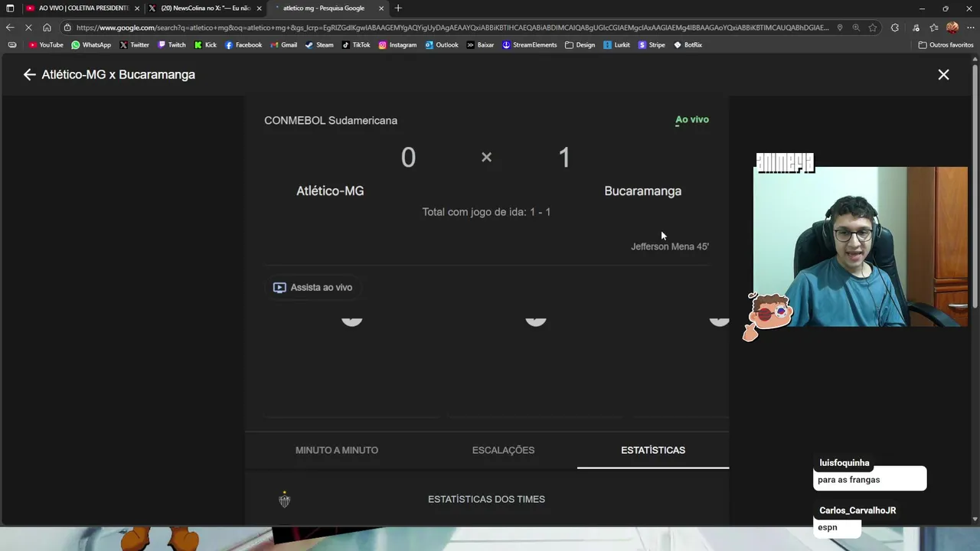Image resolution: width=980 pixels, height=551 pixels.
Task: Open the MINUTO A MINUTO tab
Action: pyautogui.click(x=337, y=450)
